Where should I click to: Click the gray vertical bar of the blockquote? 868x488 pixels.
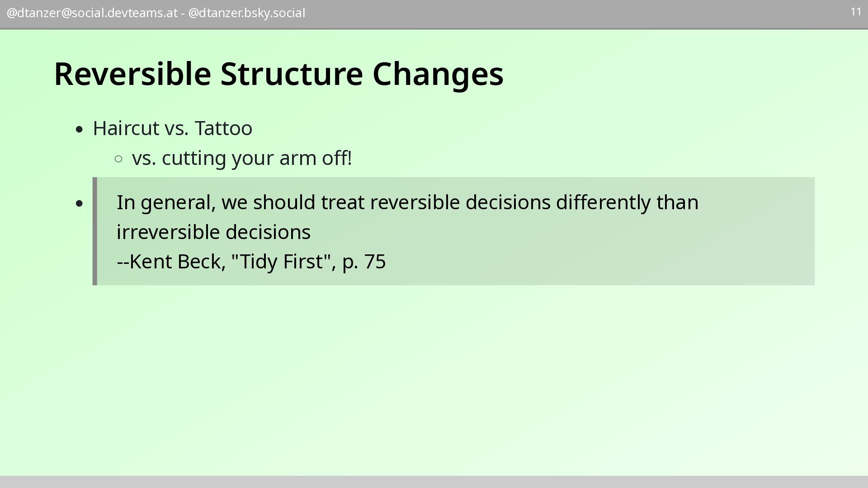95,231
